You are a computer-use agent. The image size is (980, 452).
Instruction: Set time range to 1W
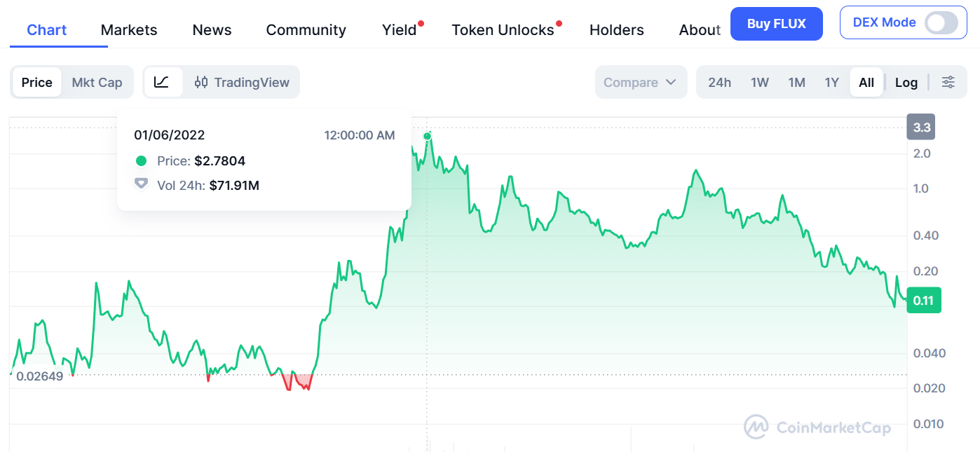tap(759, 82)
